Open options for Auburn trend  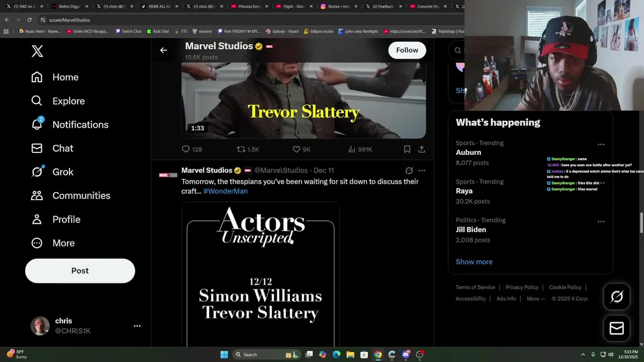click(x=601, y=144)
